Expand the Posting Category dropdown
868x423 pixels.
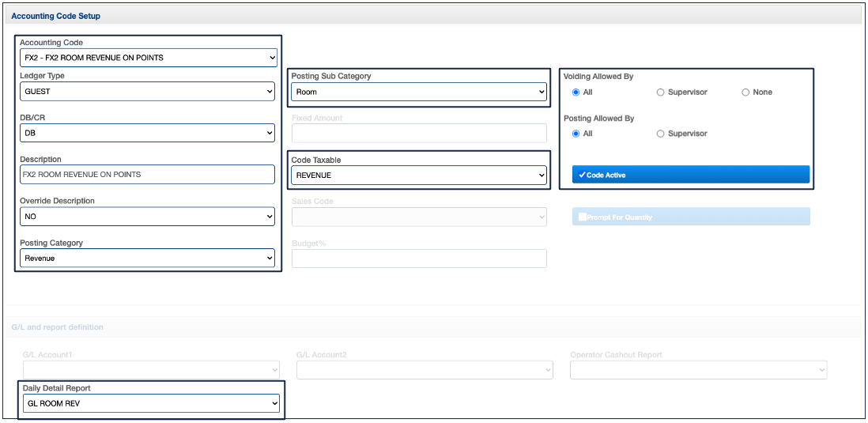pyautogui.click(x=148, y=258)
